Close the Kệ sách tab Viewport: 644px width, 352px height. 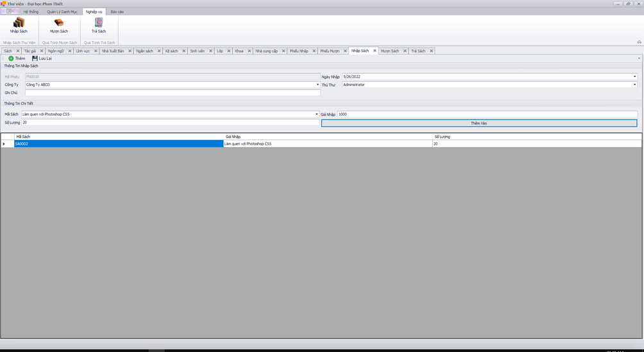click(183, 51)
